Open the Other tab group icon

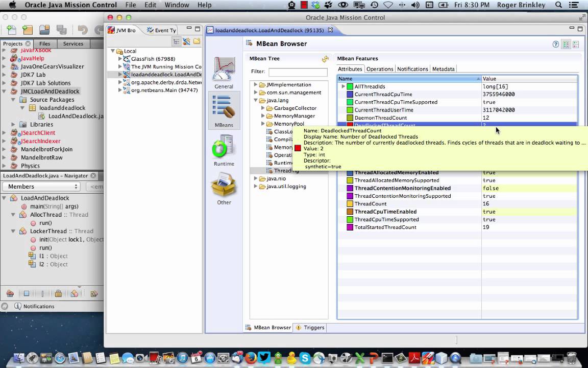(x=224, y=188)
